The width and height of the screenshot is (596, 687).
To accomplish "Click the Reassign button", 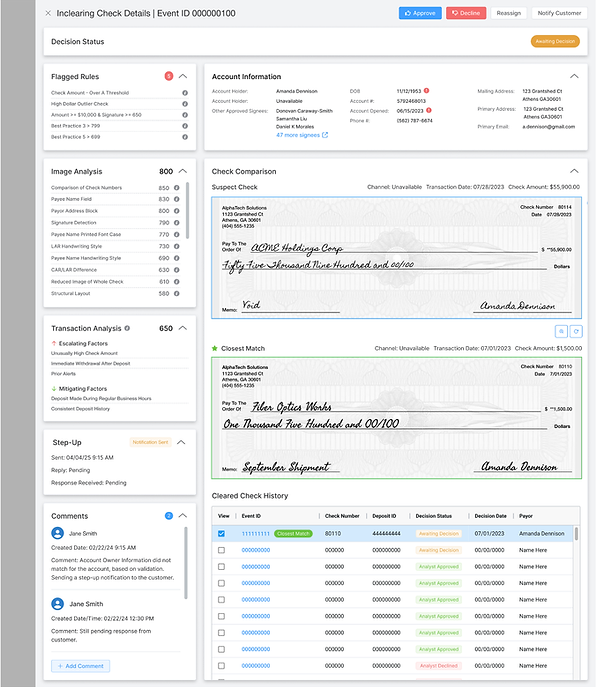I will [x=508, y=13].
